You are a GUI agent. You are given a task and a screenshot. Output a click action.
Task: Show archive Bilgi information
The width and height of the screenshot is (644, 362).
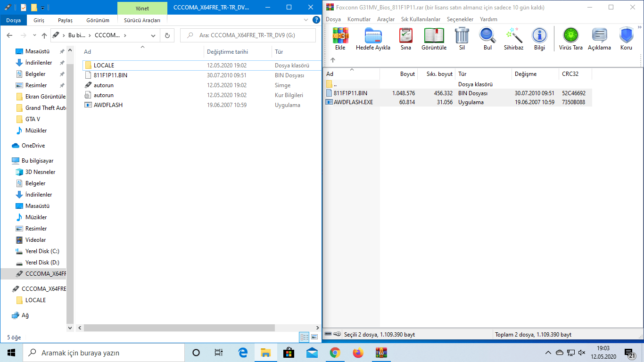pyautogui.click(x=539, y=39)
